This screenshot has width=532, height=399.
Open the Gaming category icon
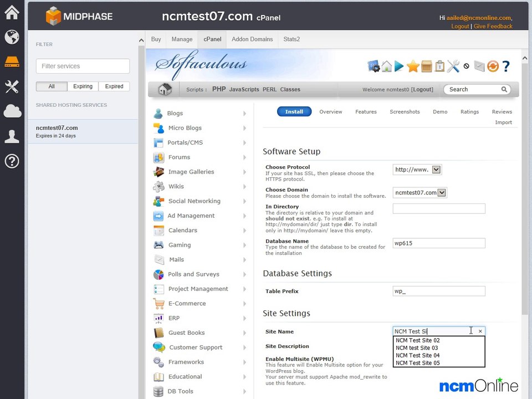pos(158,244)
